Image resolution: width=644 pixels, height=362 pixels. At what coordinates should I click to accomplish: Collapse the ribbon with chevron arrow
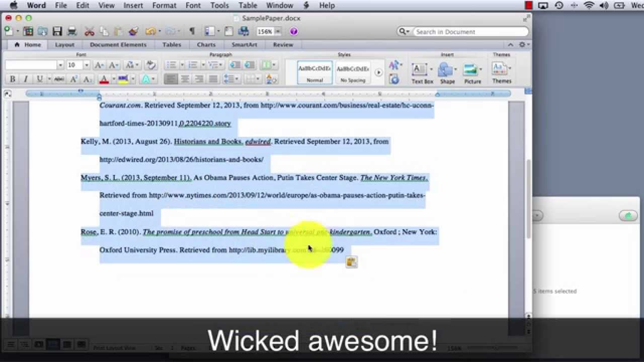tap(511, 45)
